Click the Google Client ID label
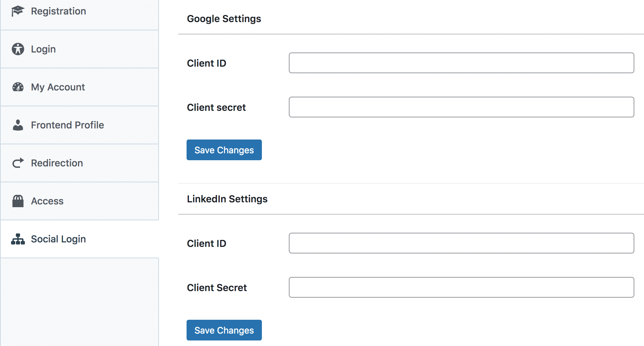 [x=207, y=63]
